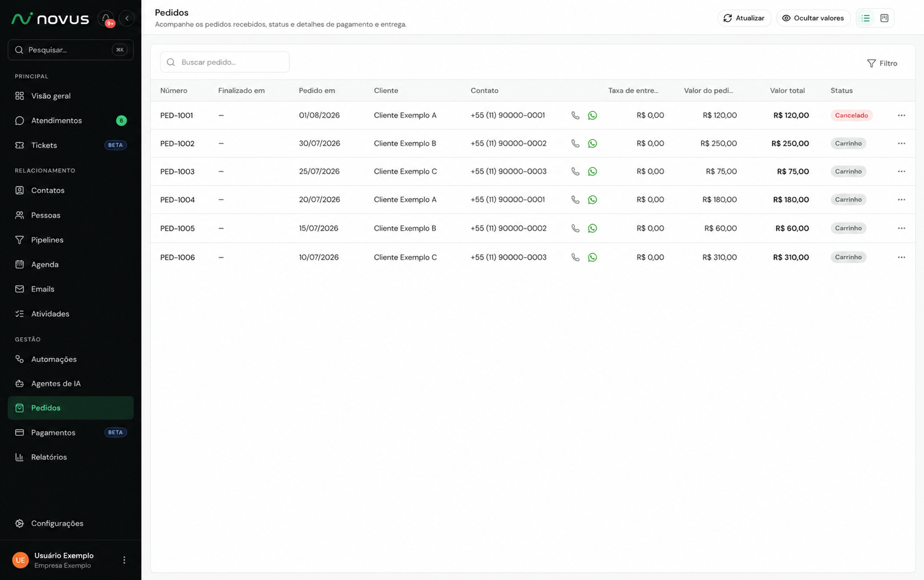Click the novus logo
This screenshot has height=580, width=924.
[x=50, y=19]
